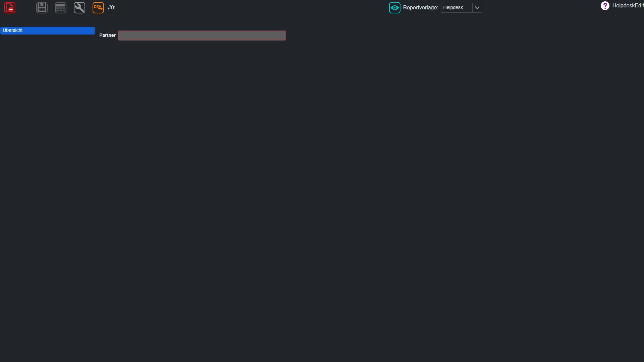Open the table grid view icon
This screenshot has height=362, width=644.
coord(61,8)
